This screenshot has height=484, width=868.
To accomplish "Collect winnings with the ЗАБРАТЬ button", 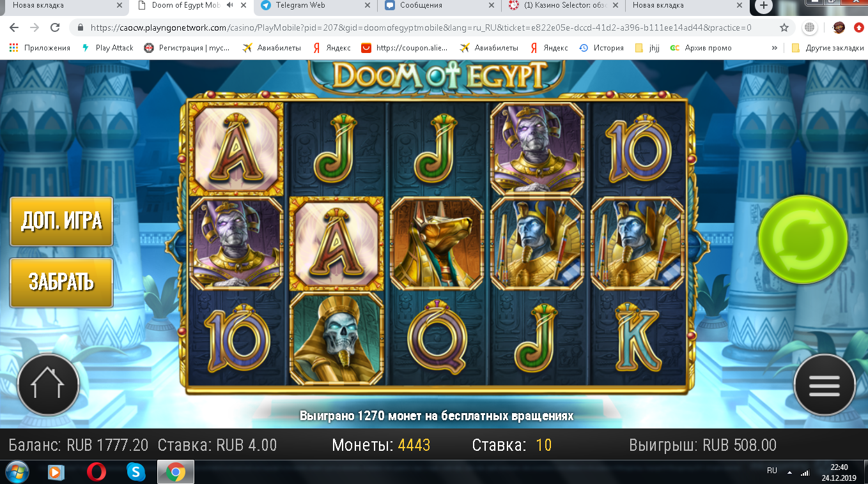I will point(61,282).
